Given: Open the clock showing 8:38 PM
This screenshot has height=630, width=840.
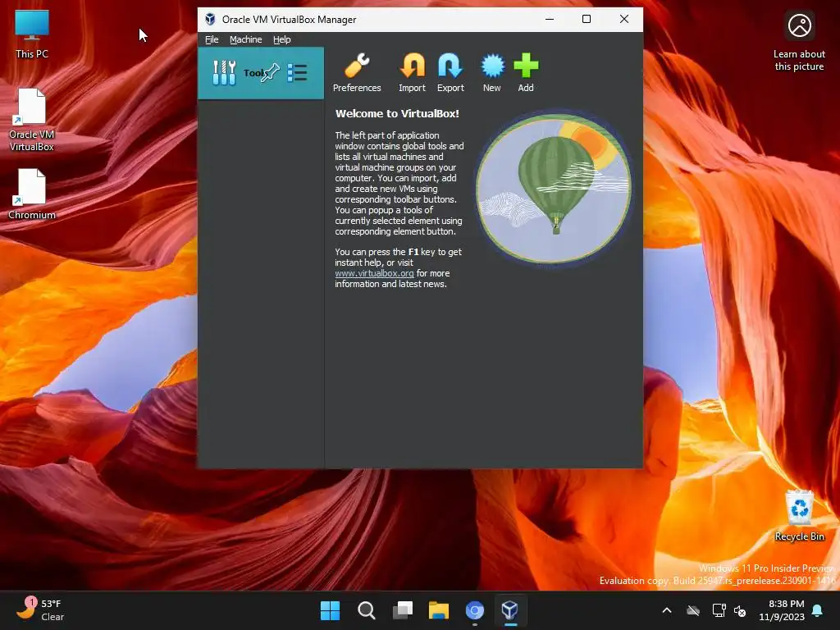Looking at the screenshot, I should pyautogui.click(x=782, y=610).
